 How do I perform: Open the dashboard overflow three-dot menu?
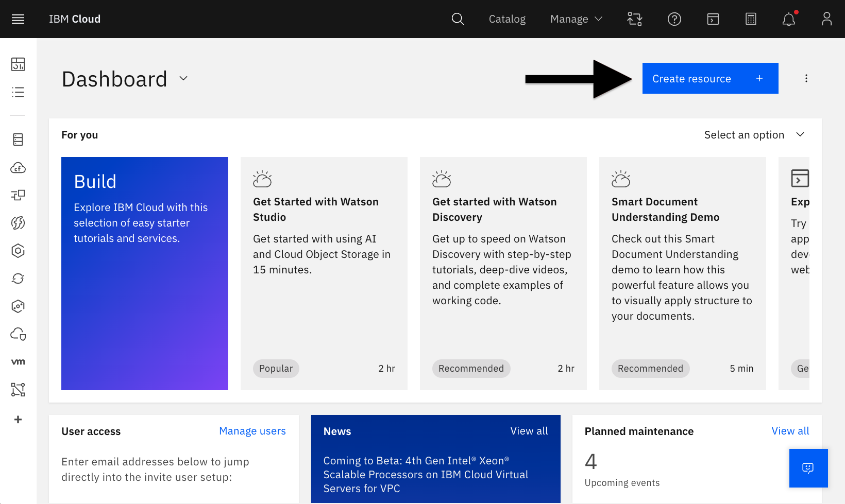pos(806,78)
